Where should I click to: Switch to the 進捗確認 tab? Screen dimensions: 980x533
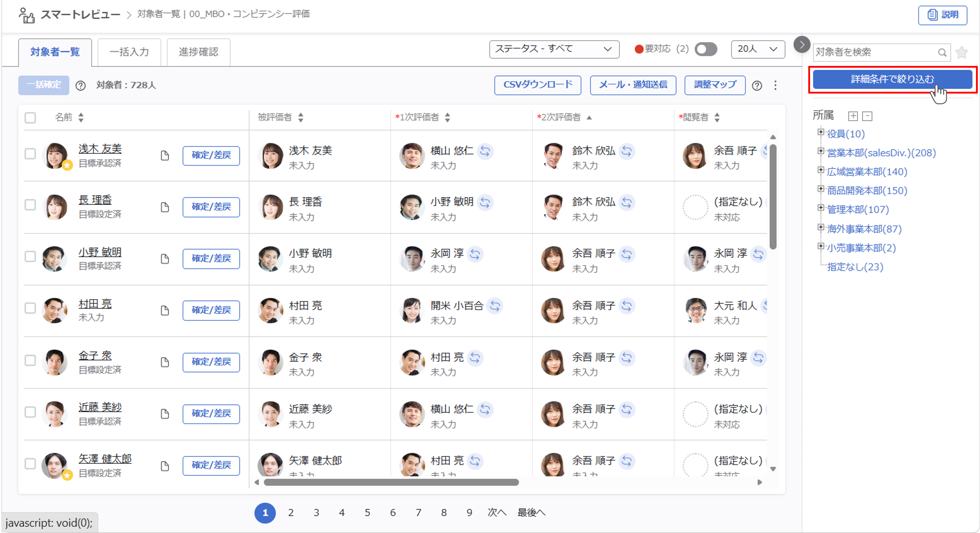pyautogui.click(x=198, y=52)
